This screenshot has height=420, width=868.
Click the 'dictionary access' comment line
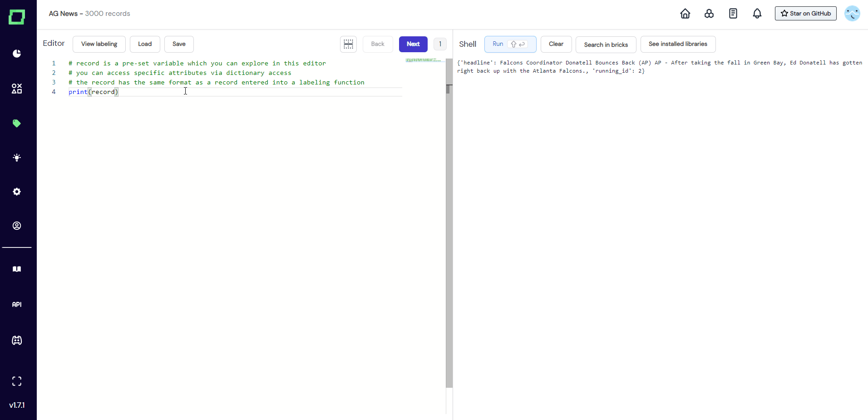coord(180,73)
